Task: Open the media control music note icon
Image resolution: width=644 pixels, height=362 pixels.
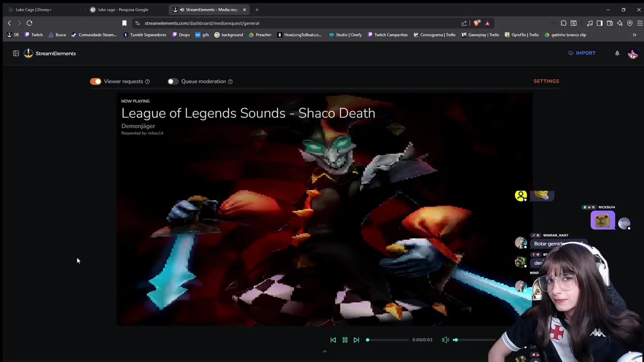Action: [590, 23]
